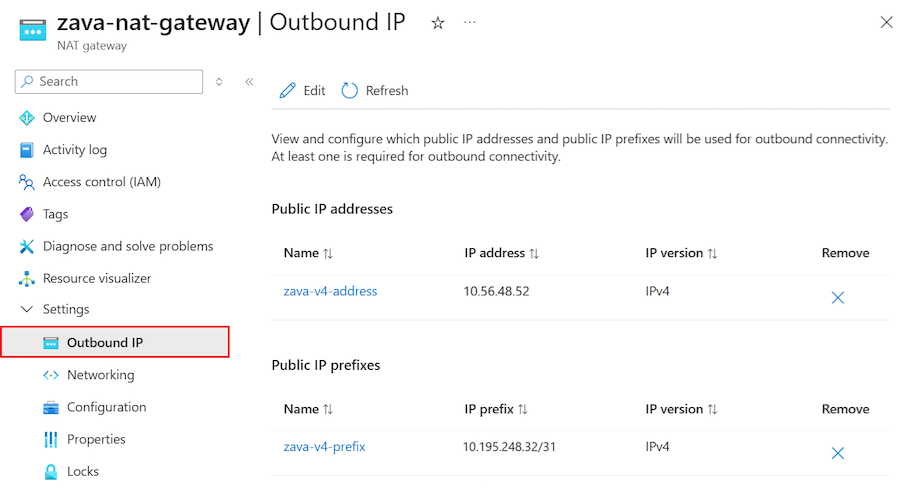
Task: Sort Public IP addresses by Name
Action: (x=308, y=253)
